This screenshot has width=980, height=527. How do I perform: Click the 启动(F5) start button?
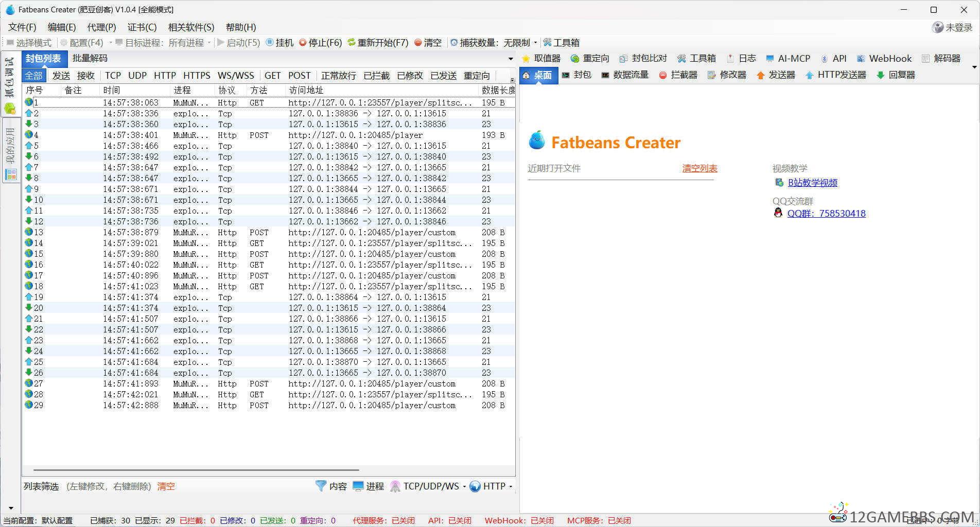coord(239,43)
